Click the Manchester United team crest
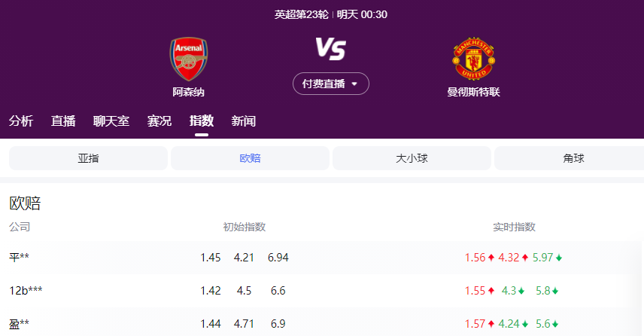644x336 pixels. (473, 59)
